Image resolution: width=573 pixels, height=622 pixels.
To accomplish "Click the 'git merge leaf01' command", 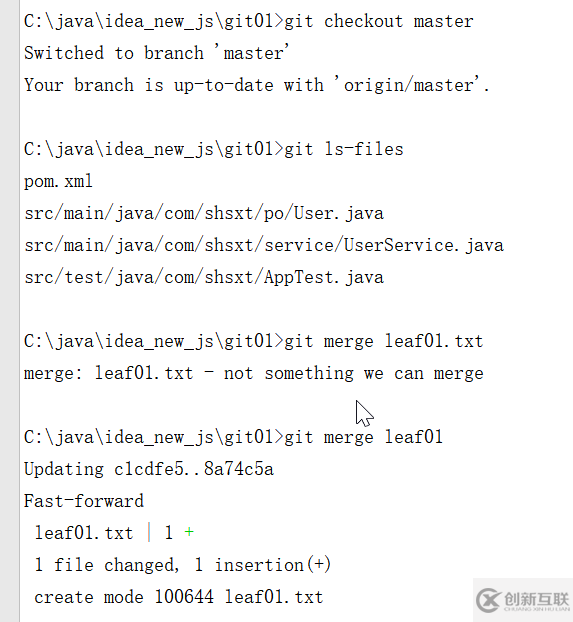I will tap(363, 437).
